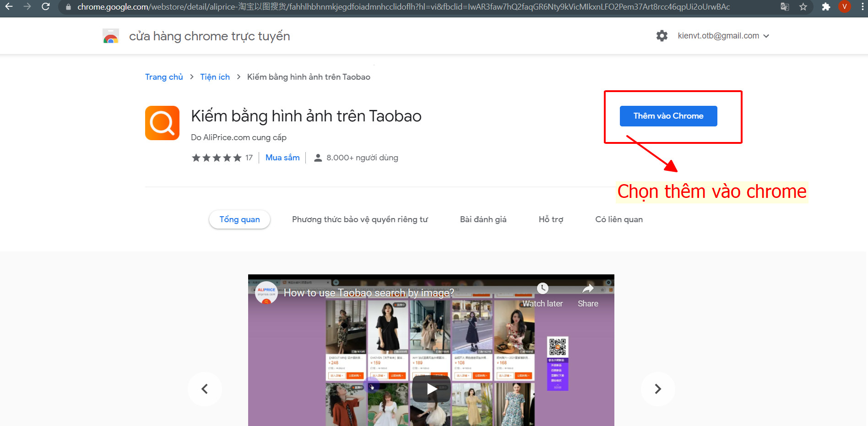Image resolution: width=868 pixels, height=426 pixels.
Task: Open the settings gear in the store header
Action: point(662,36)
